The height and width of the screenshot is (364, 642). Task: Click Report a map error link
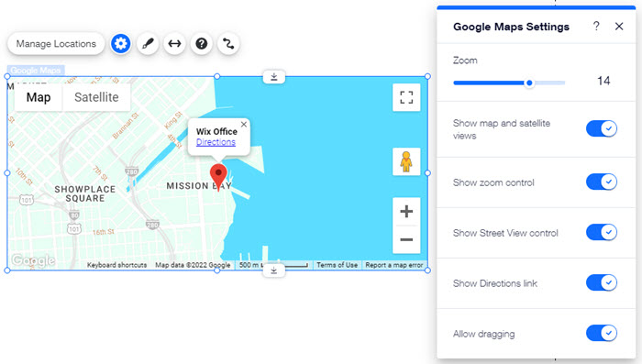(x=394, y=265)
